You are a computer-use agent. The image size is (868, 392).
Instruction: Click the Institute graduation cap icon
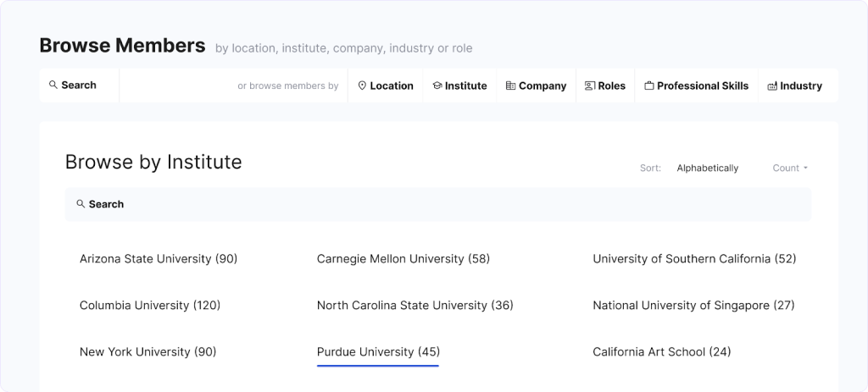tap(437, 86)
